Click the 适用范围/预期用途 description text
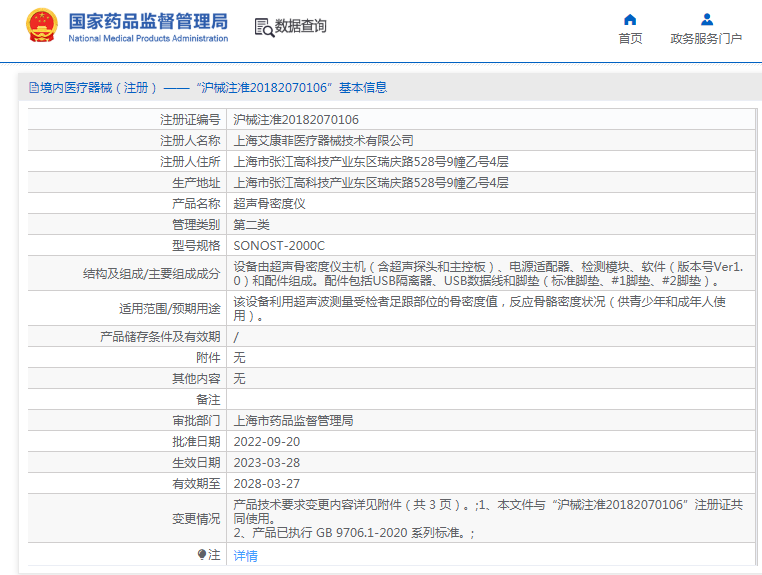 click(x=480, y=309)
